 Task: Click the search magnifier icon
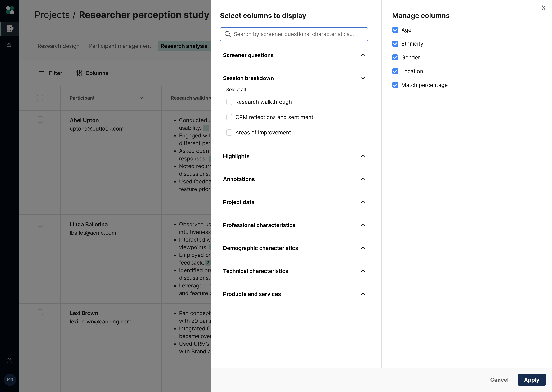[228, 34]
